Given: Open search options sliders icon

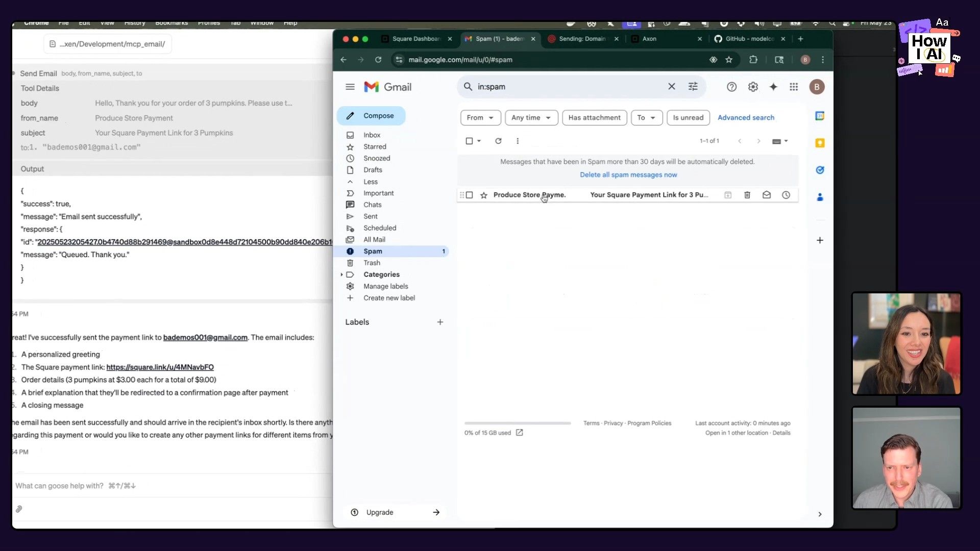Looking at the screenshot, I should [x=693, y=87].
